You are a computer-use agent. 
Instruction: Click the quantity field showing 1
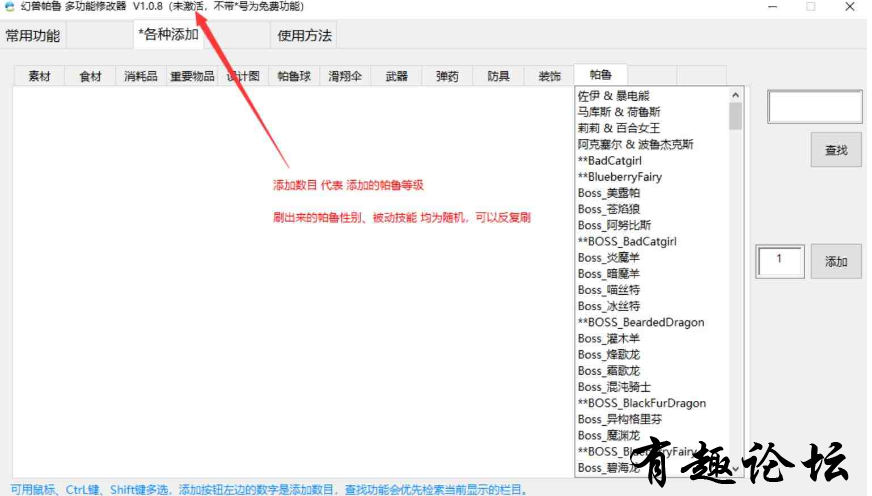pos(780,261)
